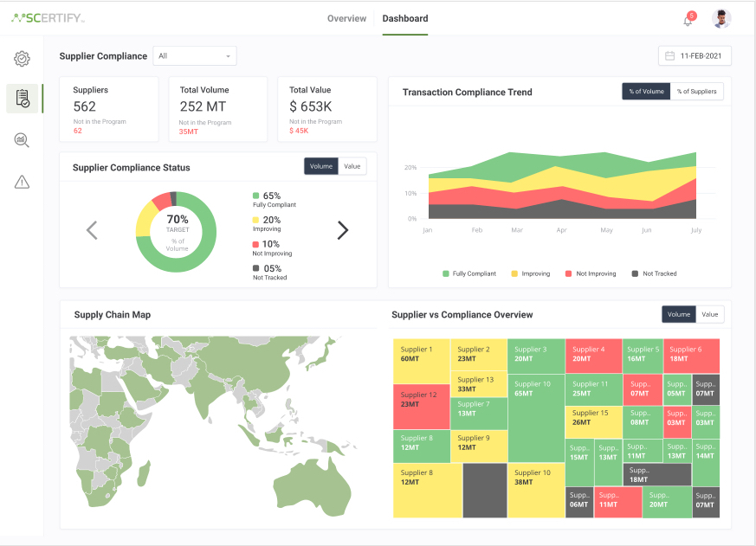Click the Total Volume 252 MT card

[218, 109]
